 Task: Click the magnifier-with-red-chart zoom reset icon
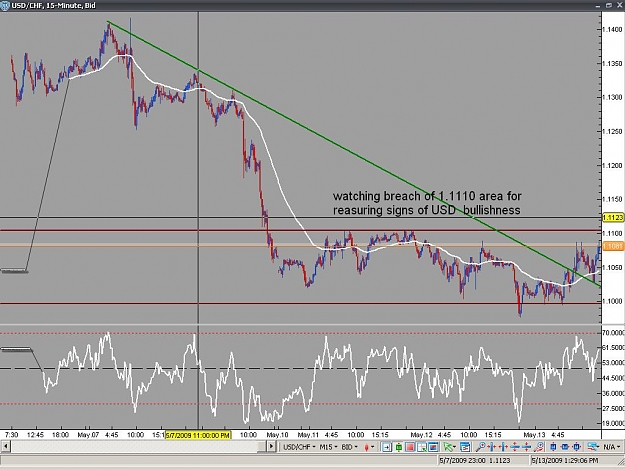coord(539,447)
